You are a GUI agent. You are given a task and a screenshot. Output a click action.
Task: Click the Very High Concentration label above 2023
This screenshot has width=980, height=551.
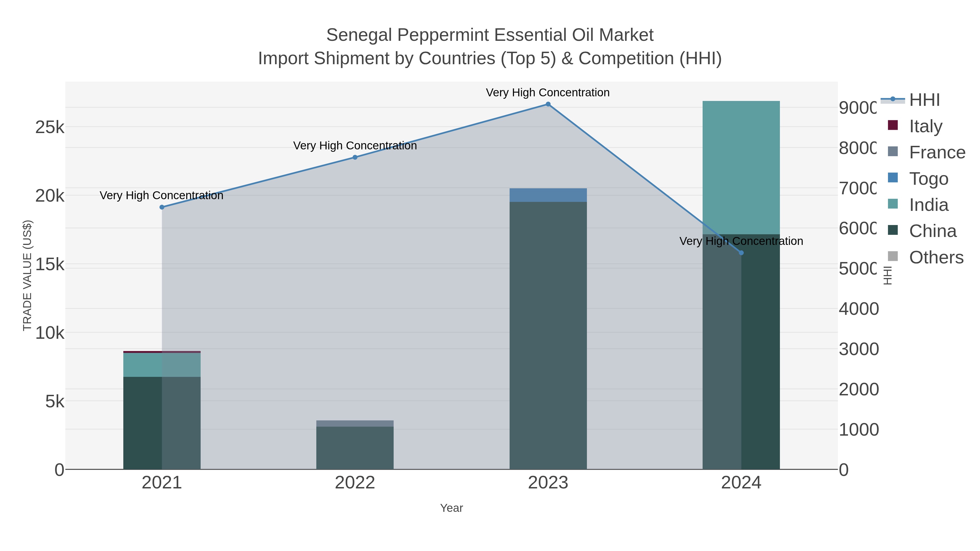[x=548, y=93]
